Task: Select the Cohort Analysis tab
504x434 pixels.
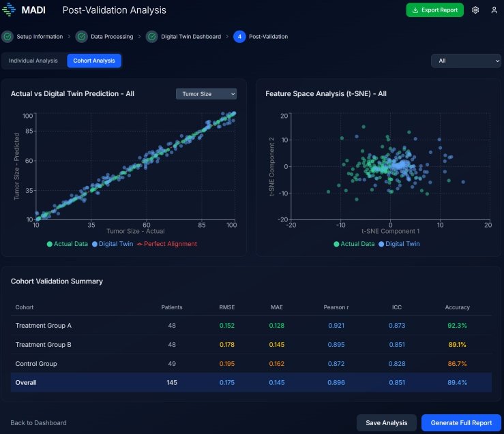Action: point(94,61)
